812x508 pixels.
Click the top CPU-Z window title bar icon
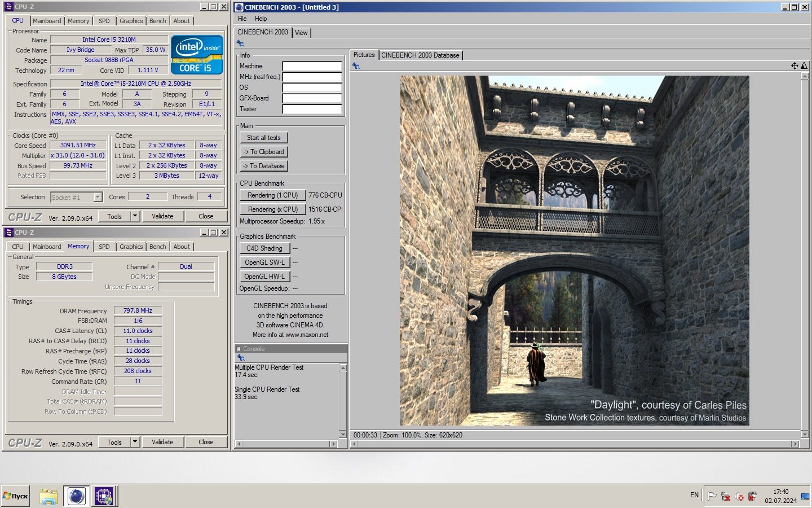click(8, 7)
